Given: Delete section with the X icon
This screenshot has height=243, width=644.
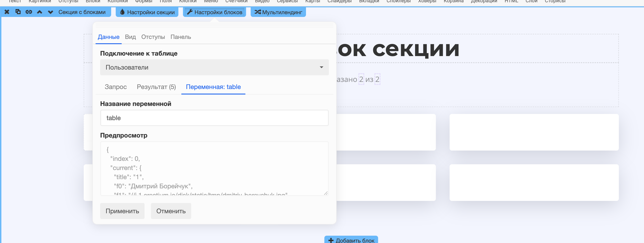Looking at the screenshot, I should tap(7, 12).
